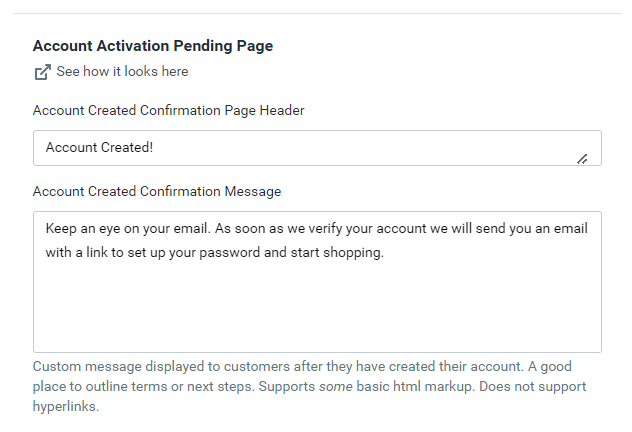
Task: Focus the Account Created Confirmation Page Header field
Action: pyautogui.click(x=317, y=148)
